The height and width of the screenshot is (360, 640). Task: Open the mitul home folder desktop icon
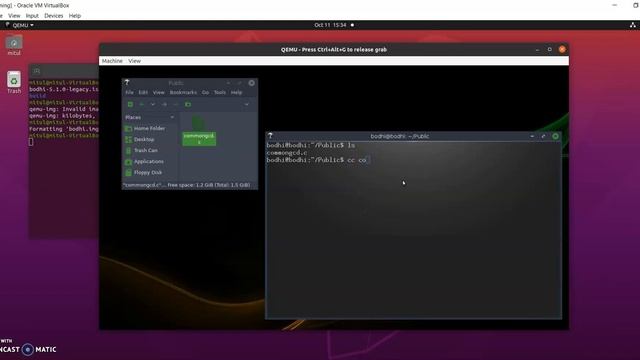(14, 45)
